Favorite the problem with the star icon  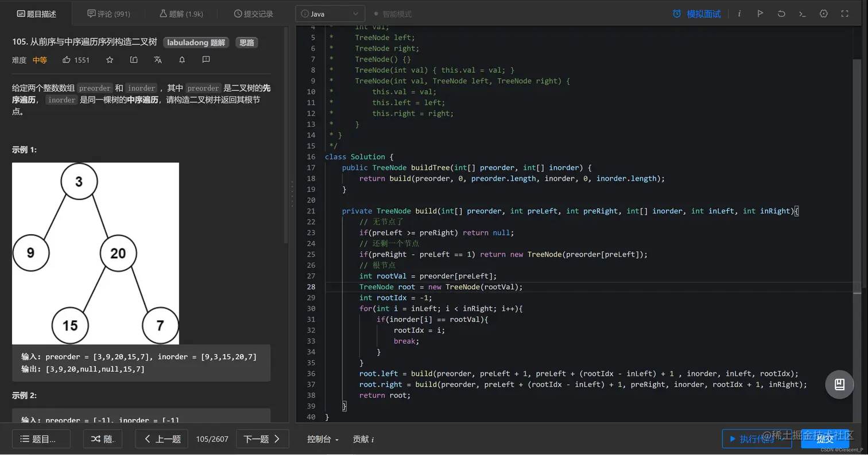(110, 60)
